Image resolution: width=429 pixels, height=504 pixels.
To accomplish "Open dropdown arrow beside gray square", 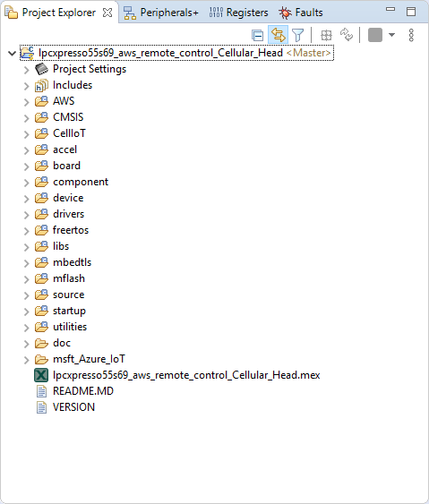I will pyautogui.click(x=391, y=35).
